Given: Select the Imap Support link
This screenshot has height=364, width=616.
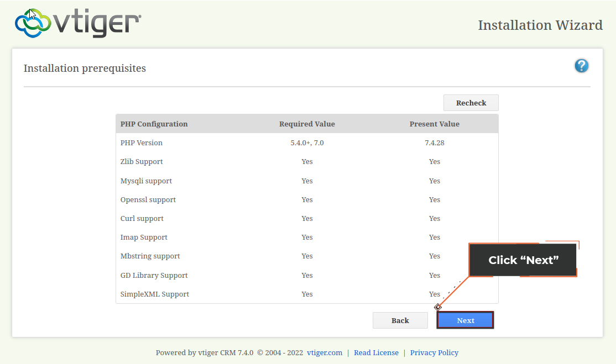Looking at the screenshot, I should 144,237.
